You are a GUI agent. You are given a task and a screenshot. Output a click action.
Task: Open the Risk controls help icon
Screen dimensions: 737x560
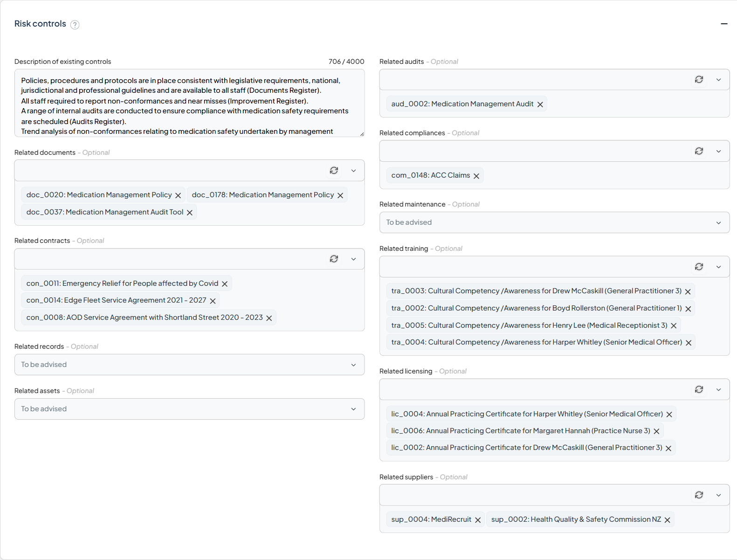(75, 25)
